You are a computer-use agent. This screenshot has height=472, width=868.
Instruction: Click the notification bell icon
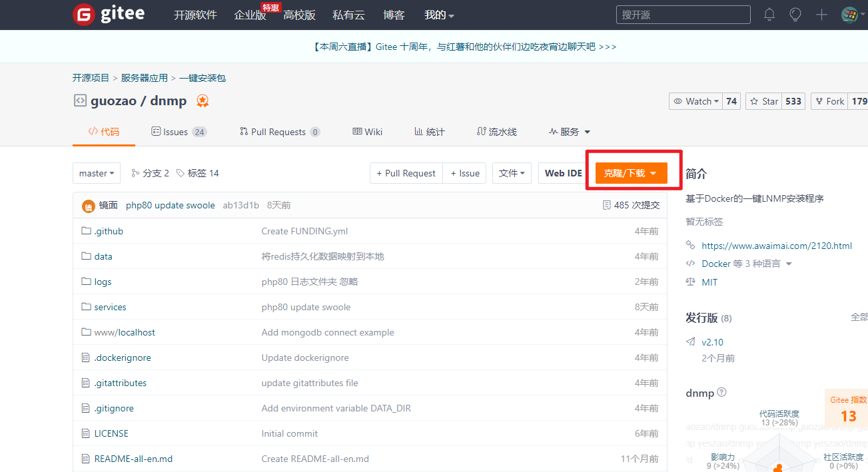769,14
